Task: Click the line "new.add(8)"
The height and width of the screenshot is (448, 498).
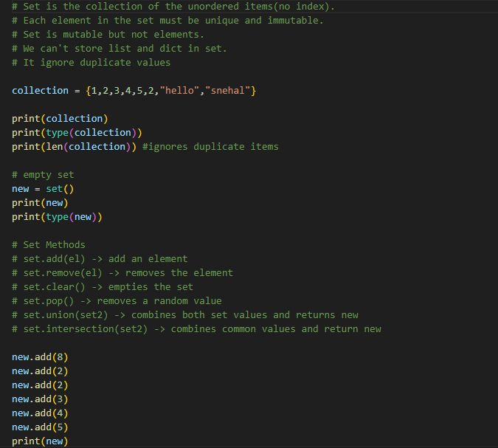Action: (x=40, y=356)
